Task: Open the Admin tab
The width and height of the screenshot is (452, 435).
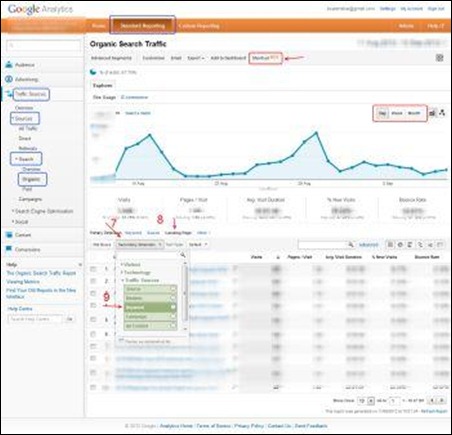Action: pyautogui.click(x=406, y=26)
